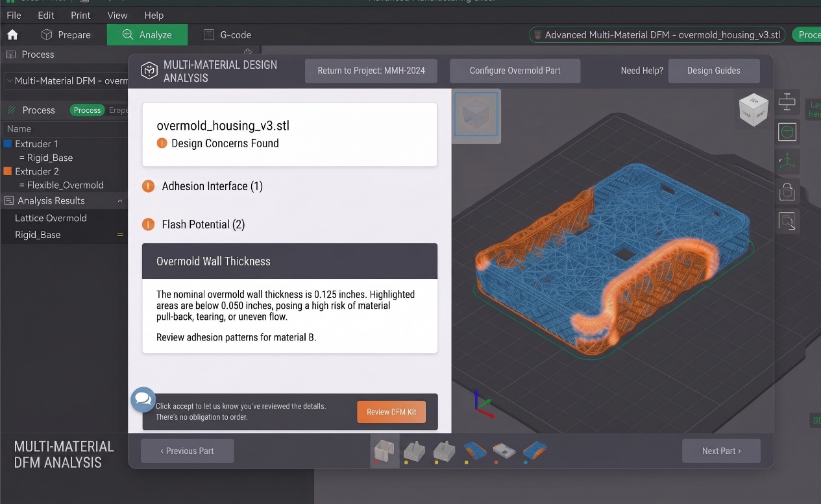Viewport: 821px width, 504px height.
Task: Open the File menu
Action: pyautogui.click(x=14, y=15)
